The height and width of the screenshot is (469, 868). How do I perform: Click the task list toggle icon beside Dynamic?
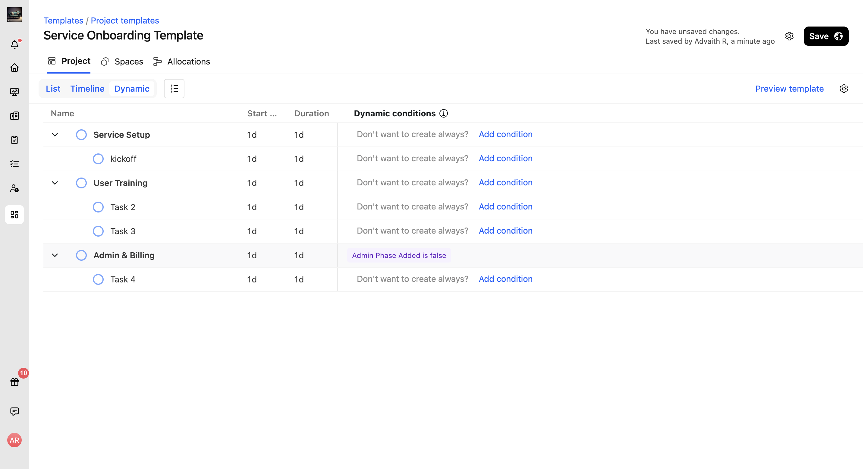tap(174, 89)
